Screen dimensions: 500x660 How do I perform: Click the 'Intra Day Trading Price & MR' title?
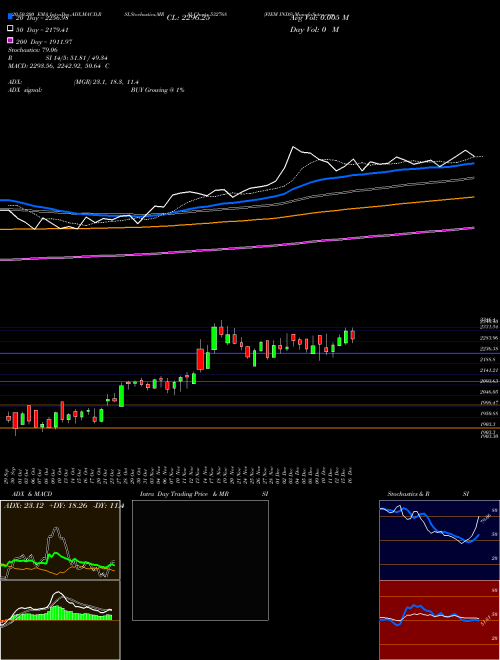coord(184,494)
